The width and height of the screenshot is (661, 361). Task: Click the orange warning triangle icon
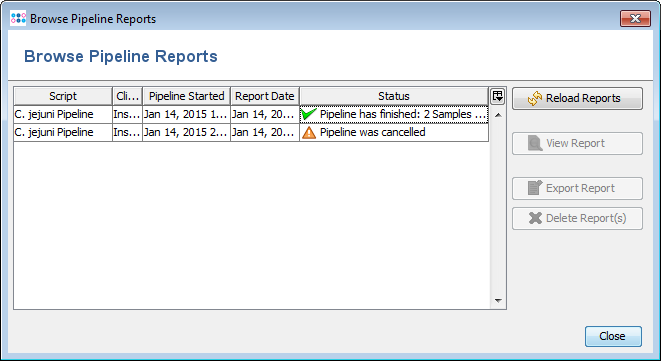coord(309,132)
